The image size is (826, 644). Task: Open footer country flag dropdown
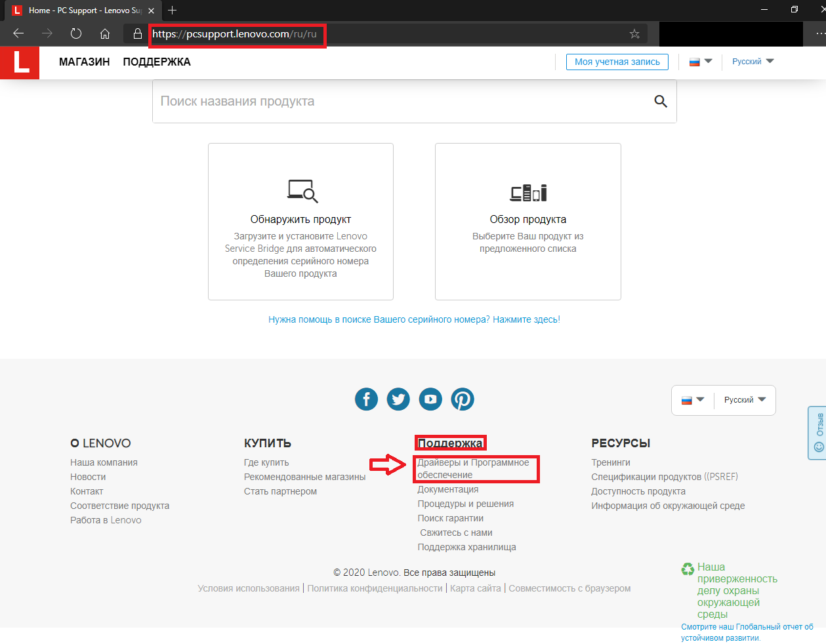[x=693, y=400]
